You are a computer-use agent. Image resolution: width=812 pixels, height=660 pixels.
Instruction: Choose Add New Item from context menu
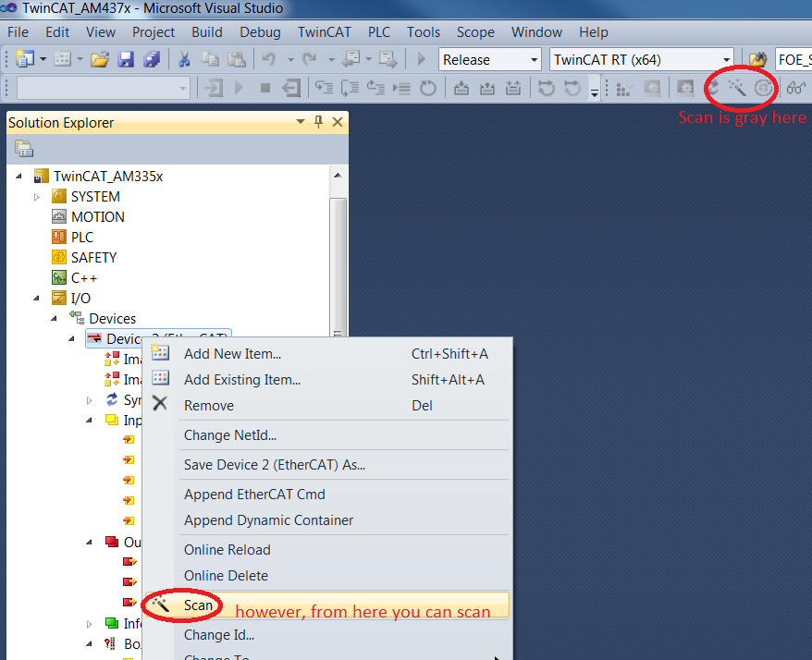click(x=327, y=354)
